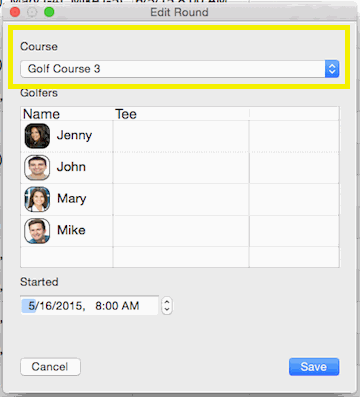Viewport: 360px width, 397px height.
Task: Select Mary's portrait icon
Action: [37, 199]
